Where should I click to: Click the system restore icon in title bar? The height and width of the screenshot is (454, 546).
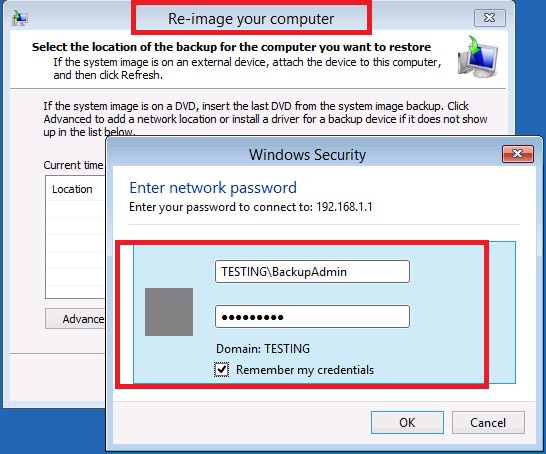pos(20,18)
